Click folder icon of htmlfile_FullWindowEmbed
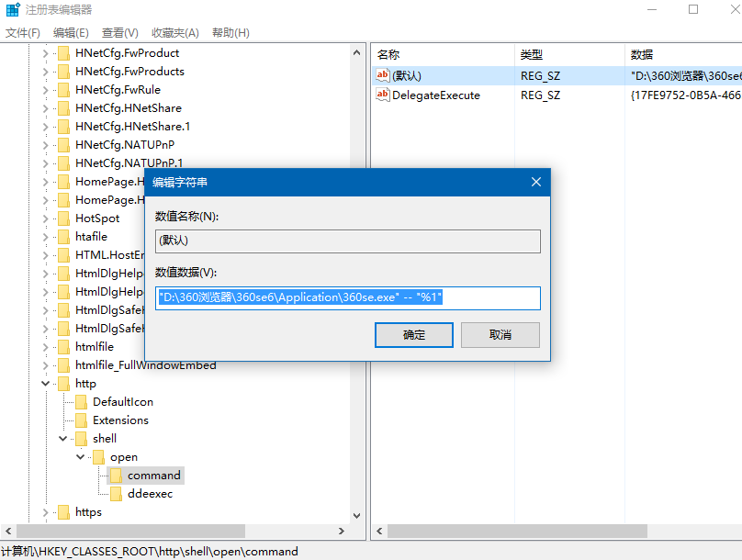Viewport: 742px width, 560px height. coord(64,365)
